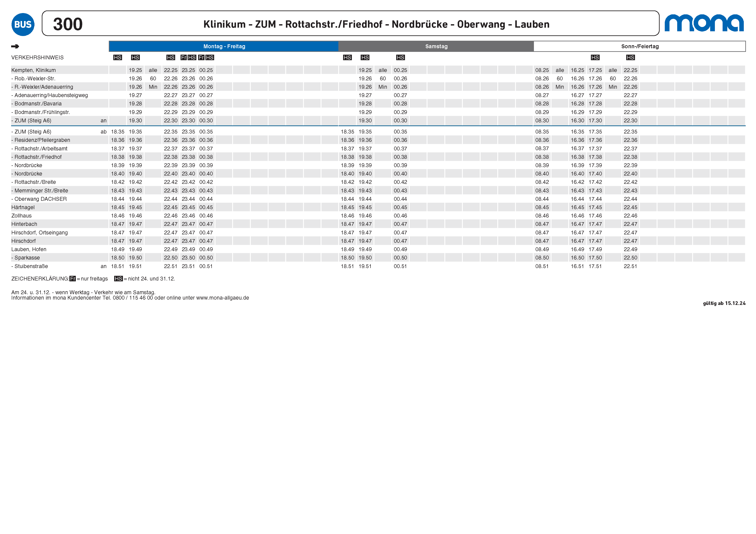Image resolution: width=756 pixels, height=534 pixels.
Task: Select the Montag - Freitag header
Action: coord(224,46)
